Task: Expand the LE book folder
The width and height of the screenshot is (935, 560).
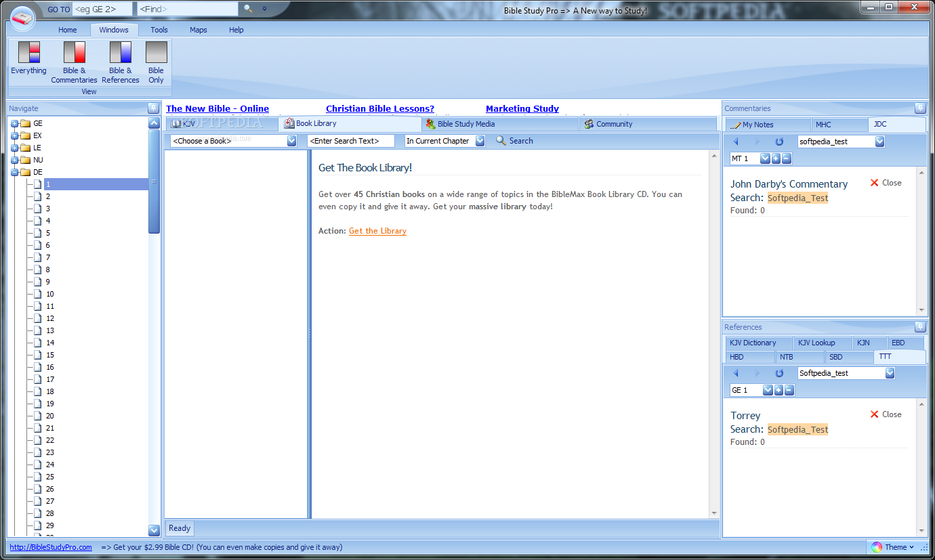Action: pyautogui.click(x=15, y=148)
